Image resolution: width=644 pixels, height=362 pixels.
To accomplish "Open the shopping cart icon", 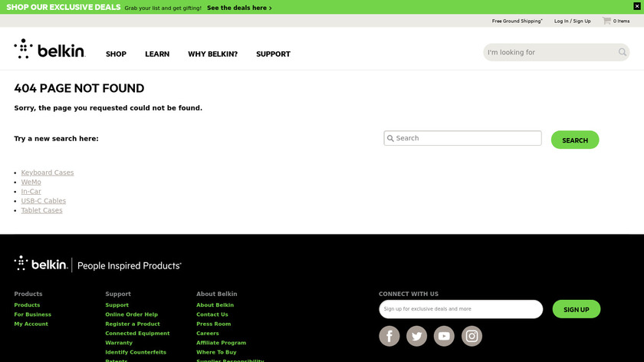I will tap(606, 21).
